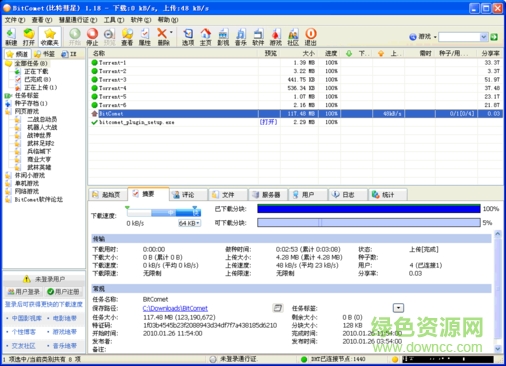Screen dimensions: 506x366
Task: Open the 中国影视库 link
Action: 27,318
